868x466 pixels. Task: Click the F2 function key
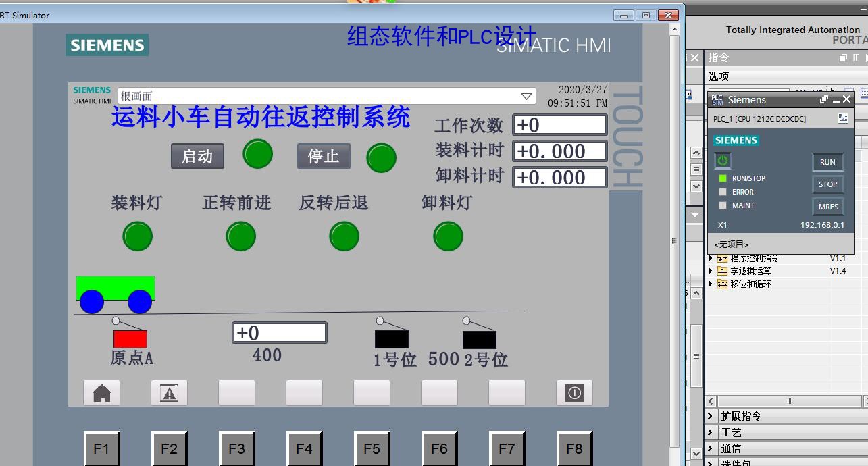point(169,448)
